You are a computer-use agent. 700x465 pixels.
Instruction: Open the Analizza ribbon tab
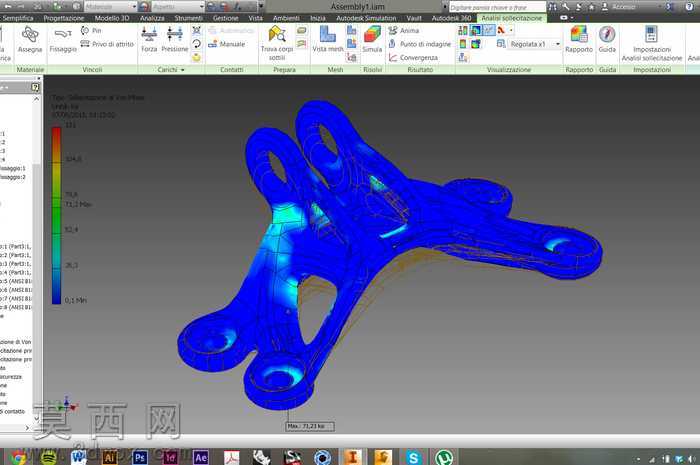point(152,18)
